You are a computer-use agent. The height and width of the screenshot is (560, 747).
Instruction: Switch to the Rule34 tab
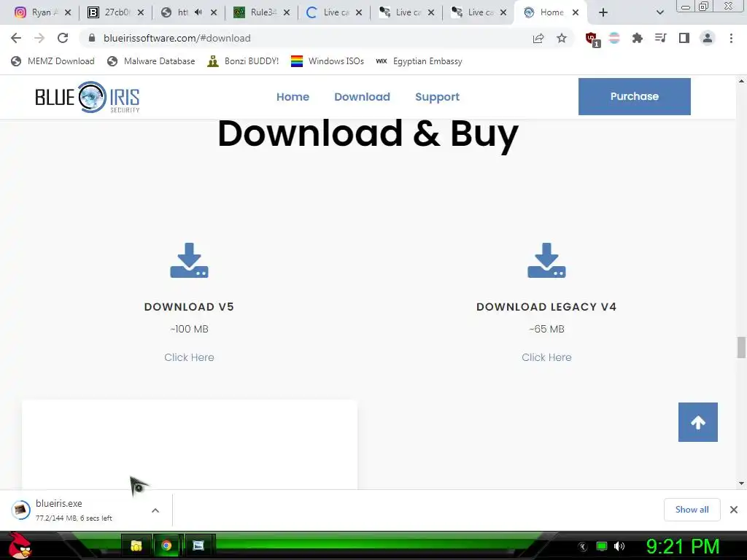[255, 12]
